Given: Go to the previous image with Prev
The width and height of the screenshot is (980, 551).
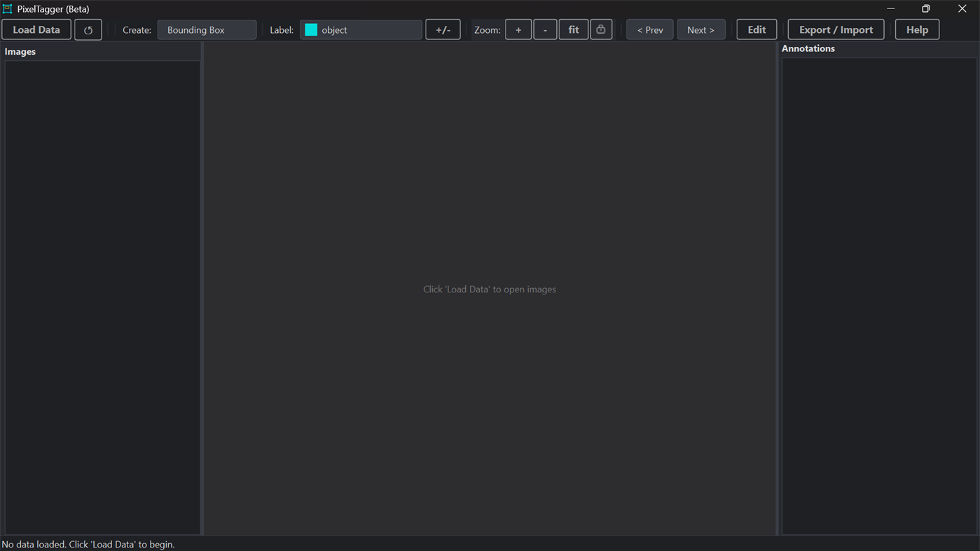Looking at the screenshot, I should click(650, 30).
